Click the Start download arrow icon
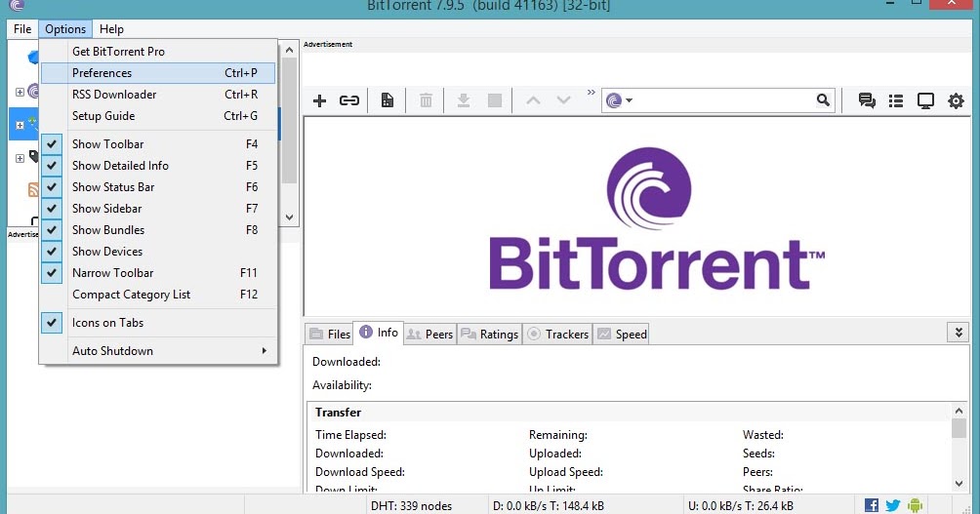 pos(463,100)
